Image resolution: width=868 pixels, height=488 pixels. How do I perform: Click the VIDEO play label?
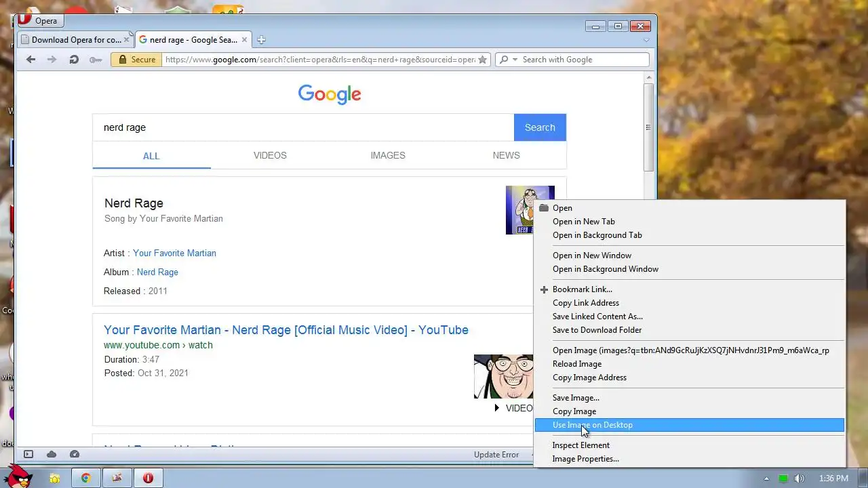513,408
